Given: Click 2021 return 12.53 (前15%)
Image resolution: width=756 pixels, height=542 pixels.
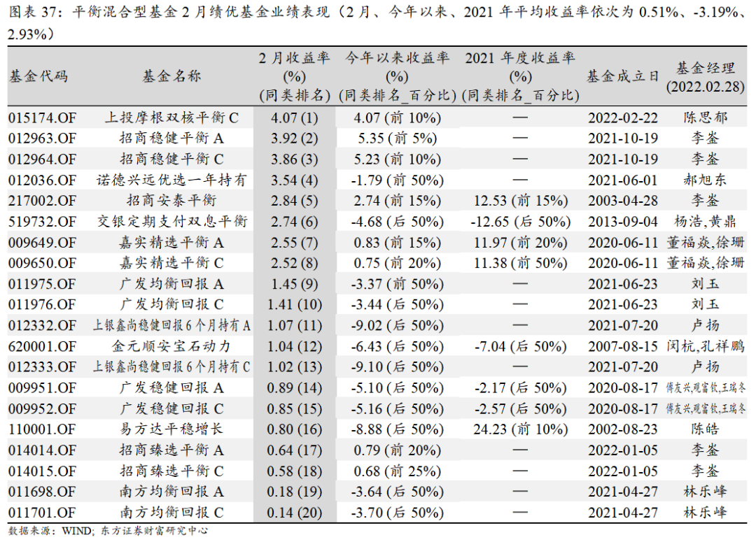Looking at the screenshot, I should [x=520, y=201].
